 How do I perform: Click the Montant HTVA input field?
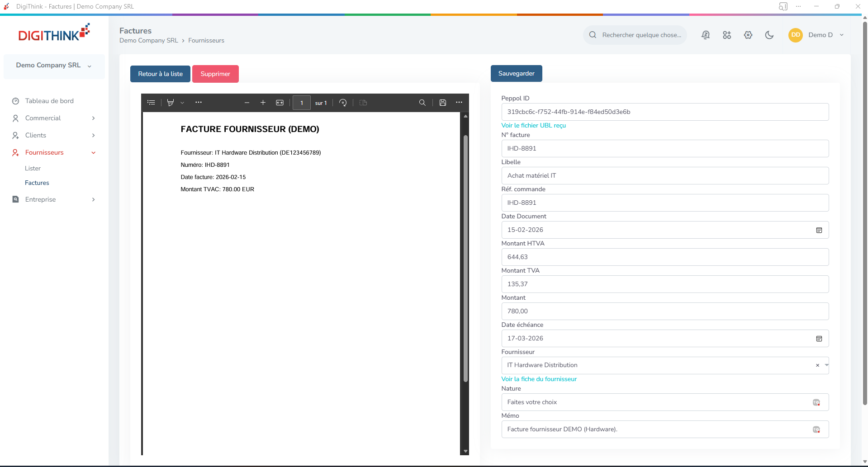point(664,257)
